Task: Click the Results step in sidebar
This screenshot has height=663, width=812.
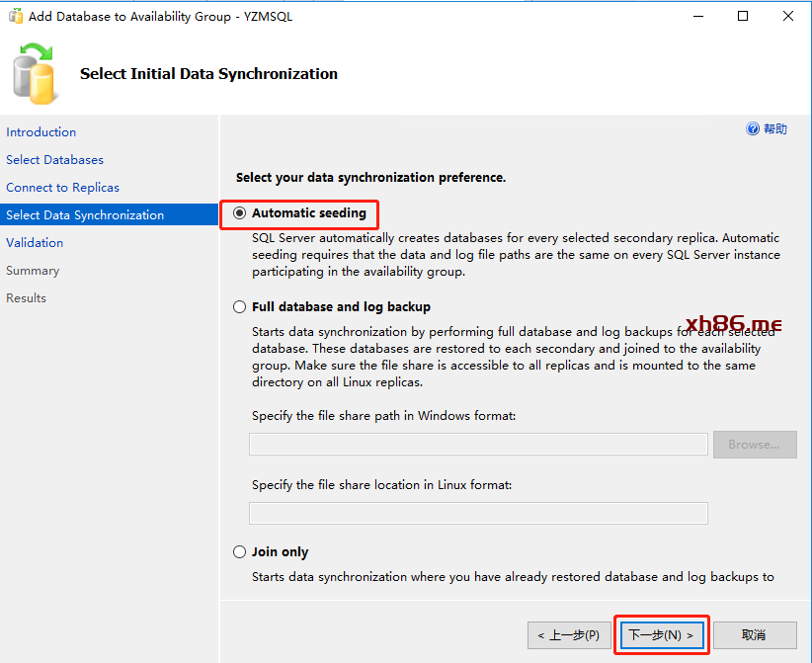Action: [26, 298]
